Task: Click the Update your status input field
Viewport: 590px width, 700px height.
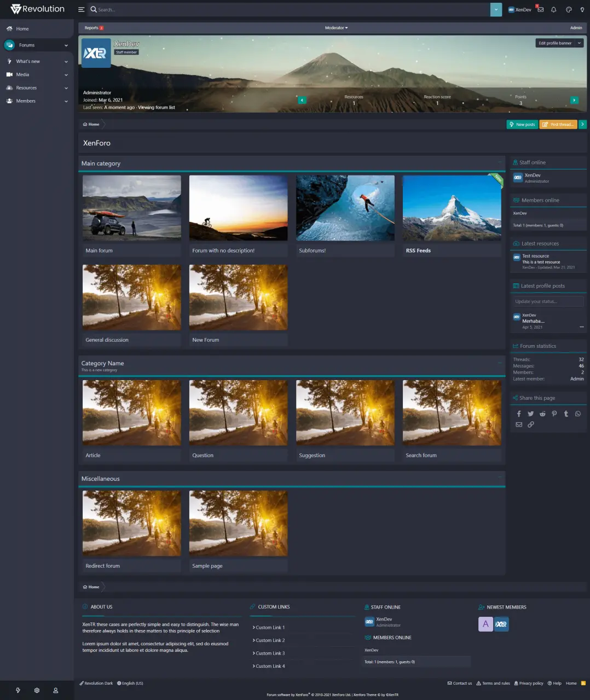Action: pyautogui.click(x=548, y=301)
